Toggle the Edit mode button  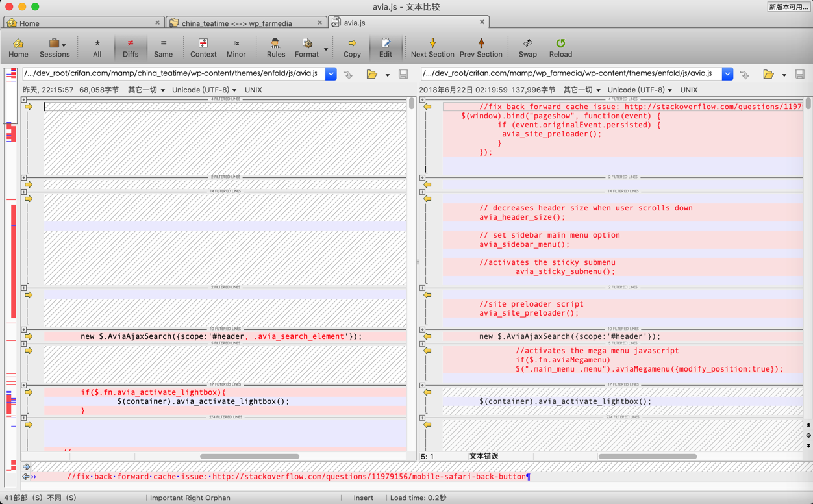point(386,47)
